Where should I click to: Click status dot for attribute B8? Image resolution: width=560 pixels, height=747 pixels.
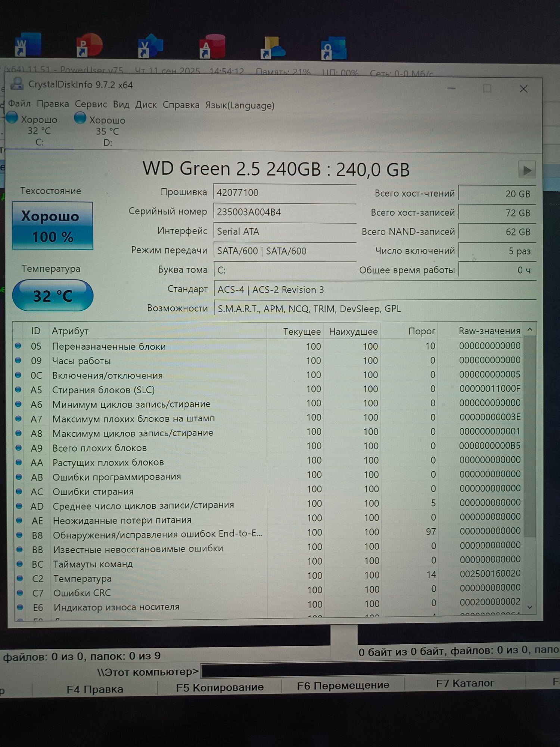(19, 535)
